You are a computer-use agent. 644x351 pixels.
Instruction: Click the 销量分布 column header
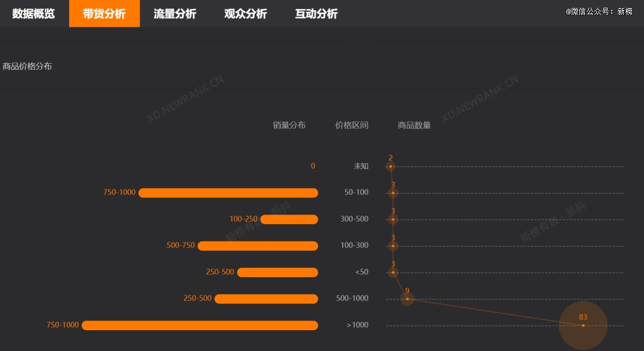tap(289, 125)
